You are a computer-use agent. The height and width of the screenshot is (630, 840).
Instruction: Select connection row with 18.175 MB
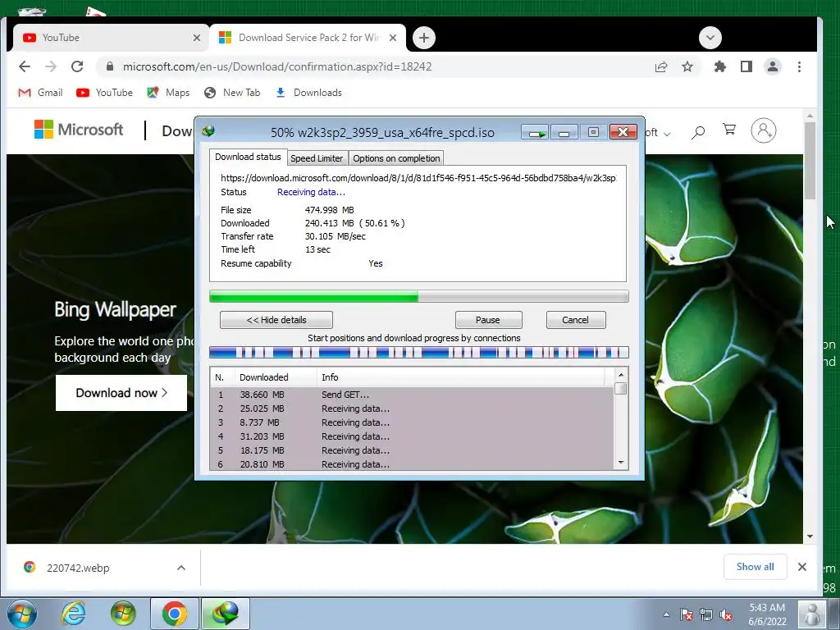pyautogui.click(x=412, y=450)
